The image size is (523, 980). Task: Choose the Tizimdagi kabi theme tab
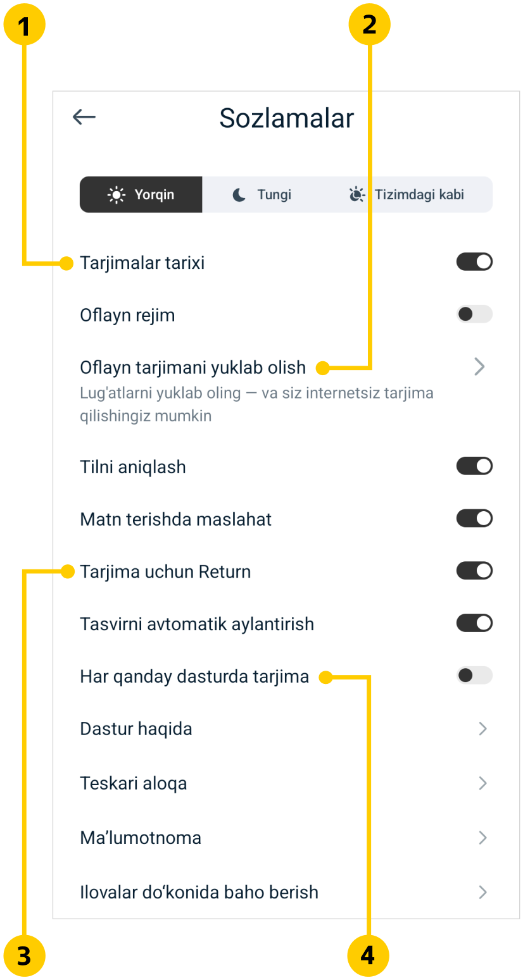[x=407, y=195]
